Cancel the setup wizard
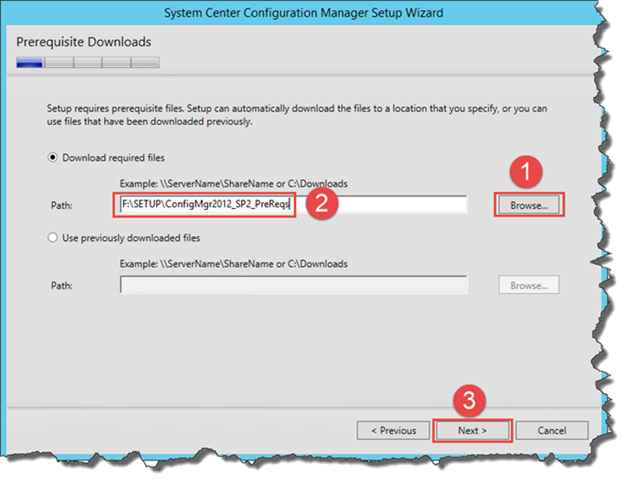Image resolution: width=629 pixels, height=485 pixels. [x=552, y=430]
